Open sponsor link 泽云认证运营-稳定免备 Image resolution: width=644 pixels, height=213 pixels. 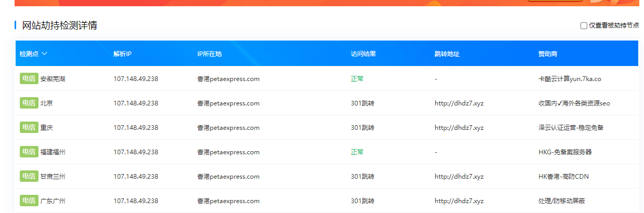(x=571, y=128)
